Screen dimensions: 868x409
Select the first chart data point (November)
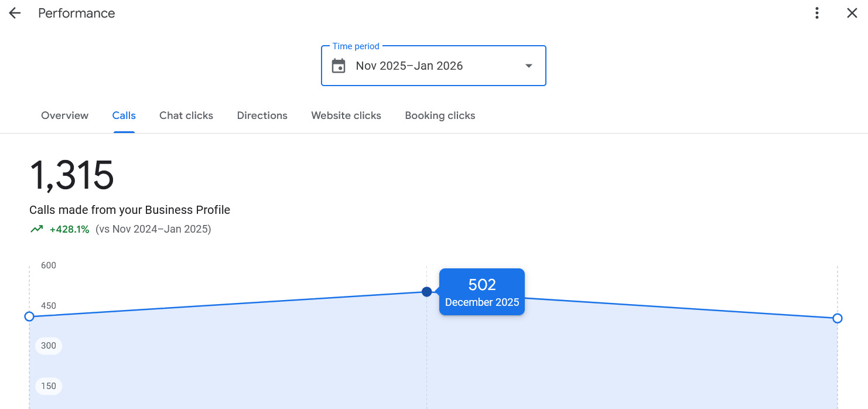[29, 316]
